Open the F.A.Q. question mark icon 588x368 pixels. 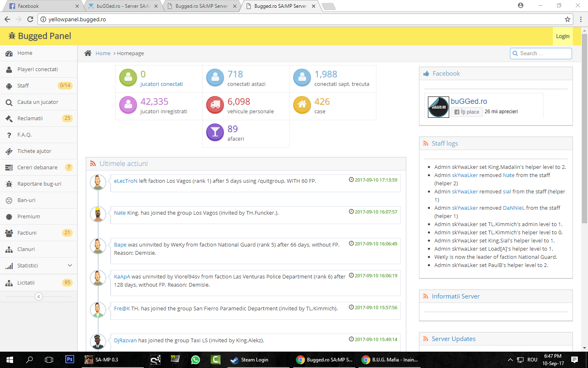[x=9, y=135]
